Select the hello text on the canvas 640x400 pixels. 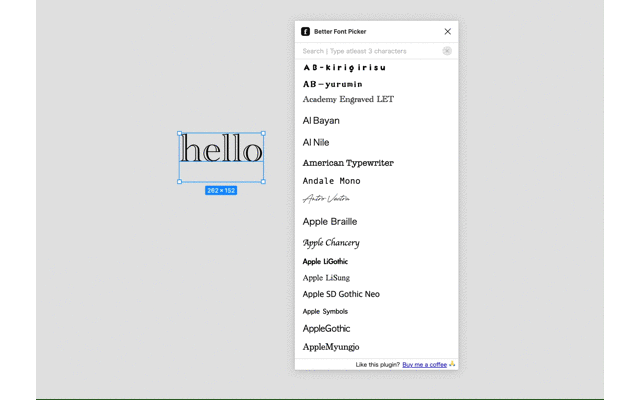(221, 148)
